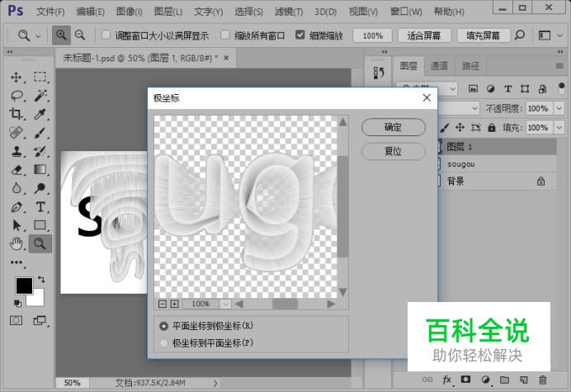Select polar to rectangular radio option
This screenshot has height=392, width=571.
pos(164,343)
